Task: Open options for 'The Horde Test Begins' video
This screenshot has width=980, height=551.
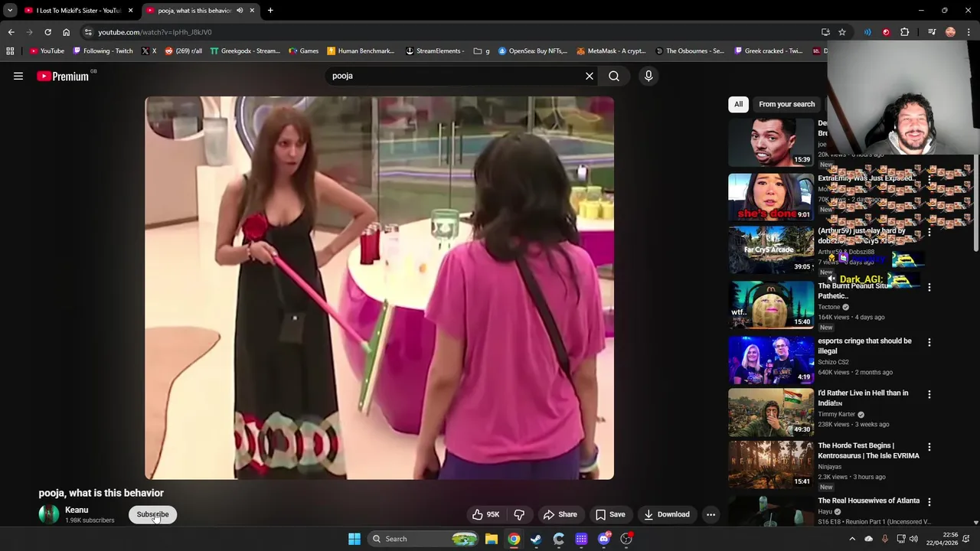Action: point(929,447)
